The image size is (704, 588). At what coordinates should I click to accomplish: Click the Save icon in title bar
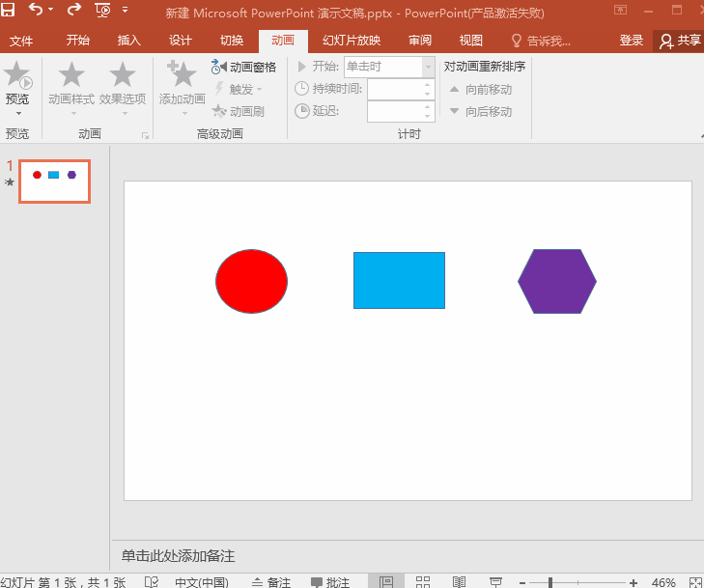point(9,12)
